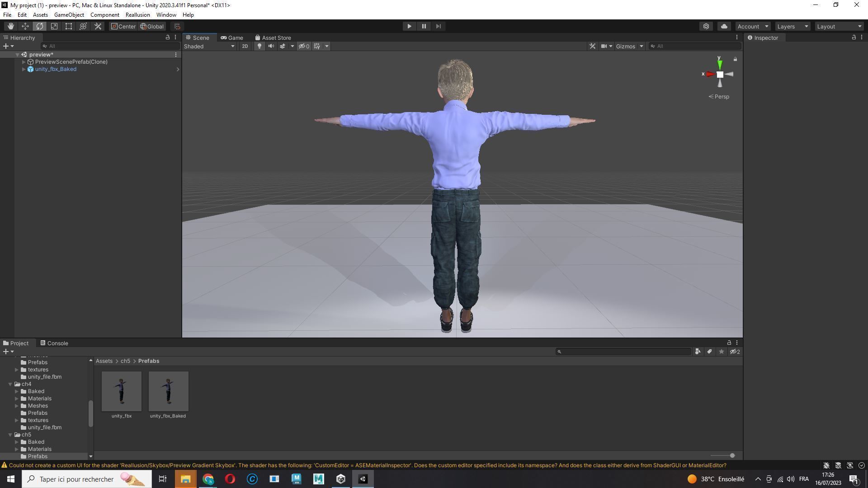Open Hierarchy panel options menu
The height and width of the screenshot is (488, 868).
point(175,38)
